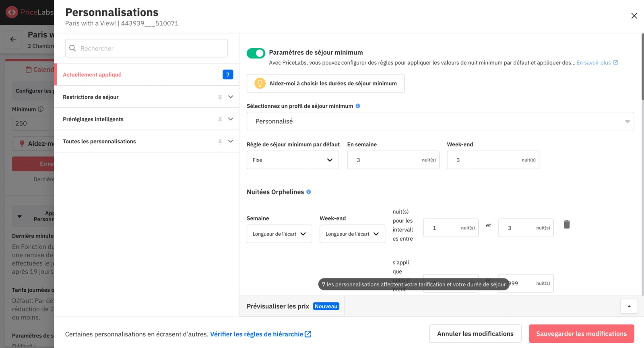Viewport: 644px width, 348px height.
Task: Open Vérifier les règles de hiérarchie link
Action: (260, 334)
